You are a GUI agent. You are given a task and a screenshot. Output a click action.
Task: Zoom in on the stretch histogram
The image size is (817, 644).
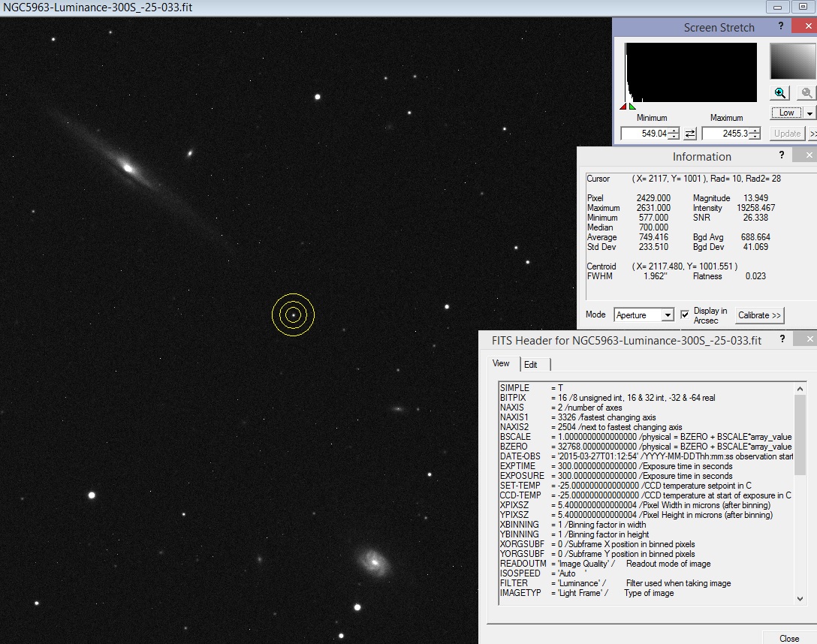(x=781, y=92)
